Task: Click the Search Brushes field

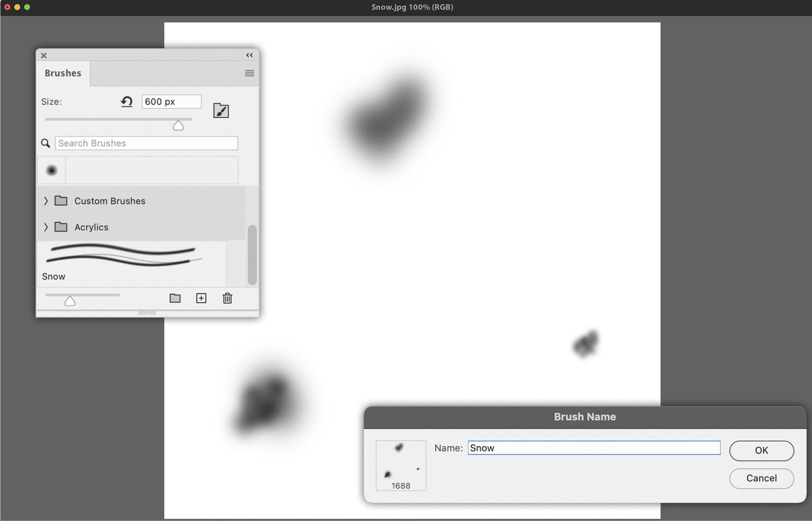Action: (146, 143)
